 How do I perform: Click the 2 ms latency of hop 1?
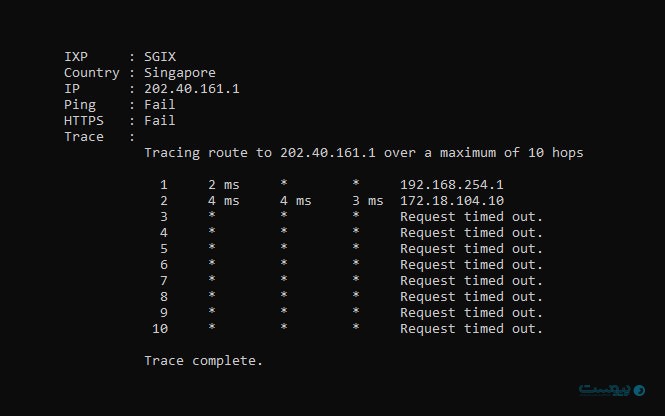click(x=224, y=185)
